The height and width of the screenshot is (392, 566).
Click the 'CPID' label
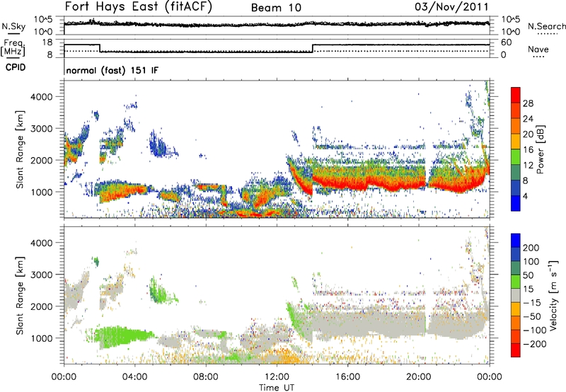point(16,67)
